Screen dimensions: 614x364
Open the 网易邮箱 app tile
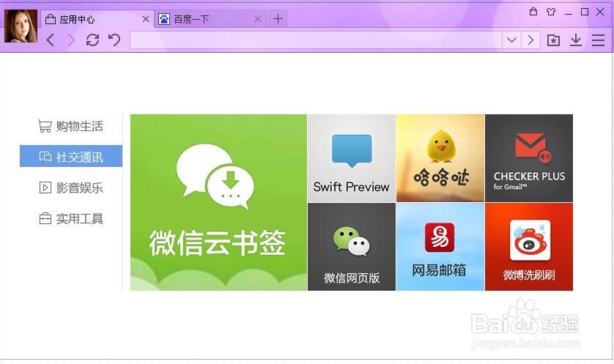(x=440, y=247)
